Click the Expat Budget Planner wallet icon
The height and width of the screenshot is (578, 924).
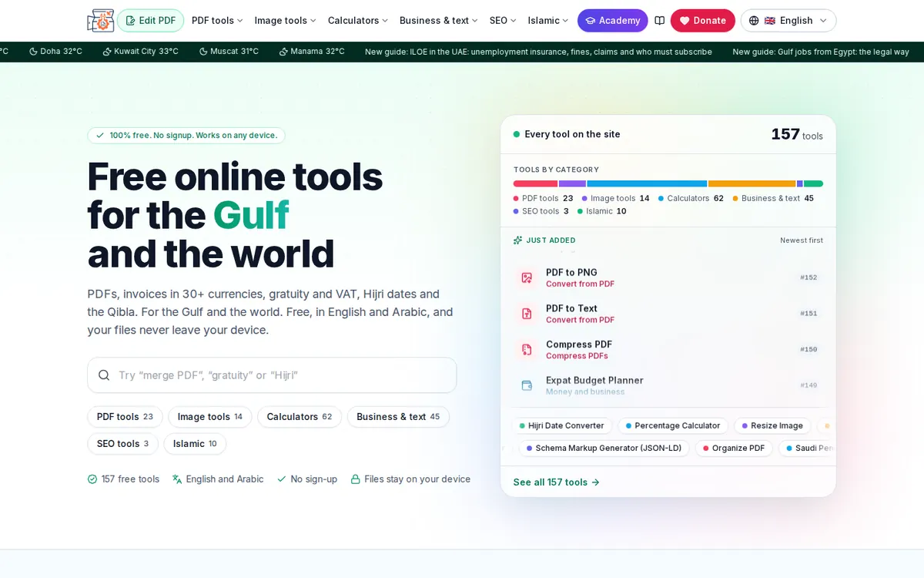527,385
